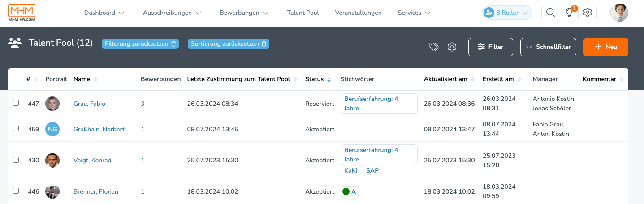This screenshot has width=644, height=204.
Task: Tick checkbox for Voigt, Konrad row
Action: pos(16,160)
